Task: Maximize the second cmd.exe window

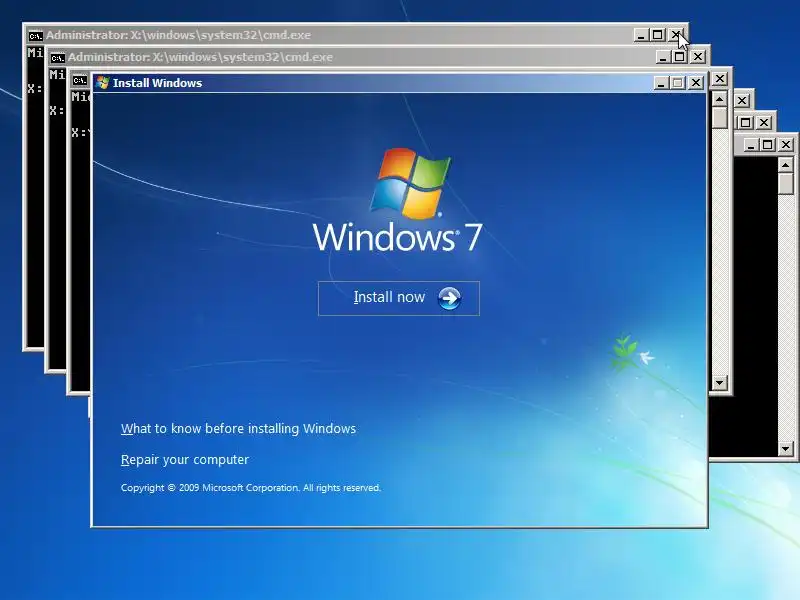Action: point(680,57)
